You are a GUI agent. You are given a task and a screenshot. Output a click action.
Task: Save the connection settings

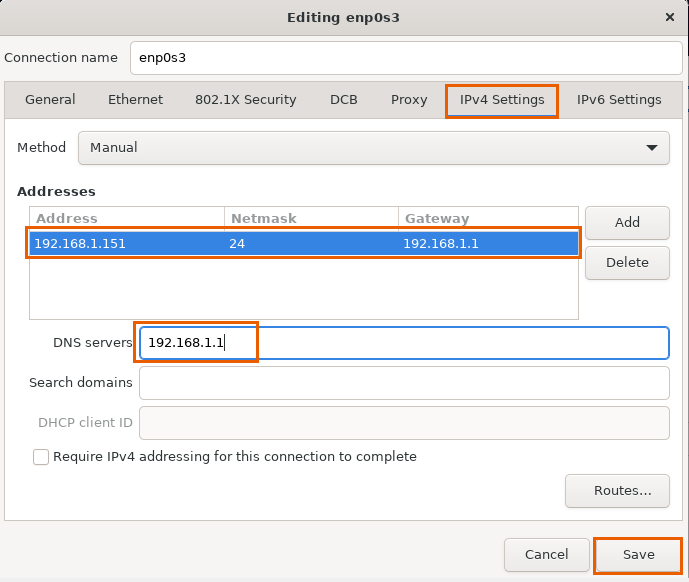click(638, 555)
